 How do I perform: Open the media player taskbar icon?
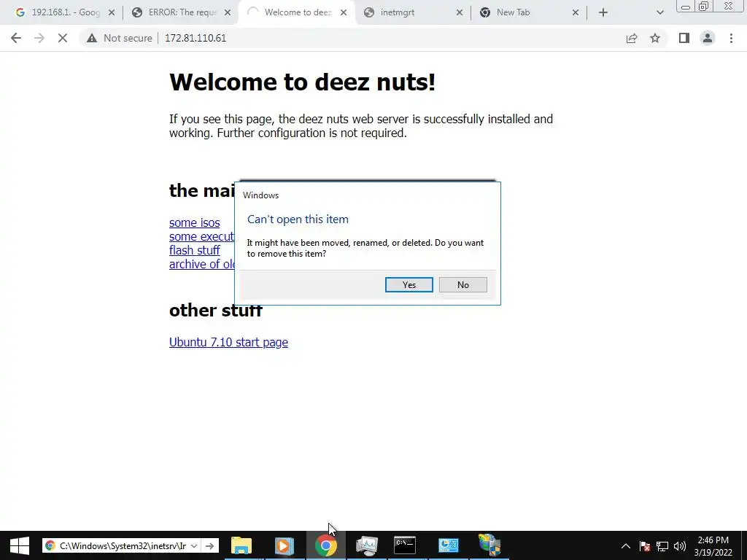click(285, 545)
